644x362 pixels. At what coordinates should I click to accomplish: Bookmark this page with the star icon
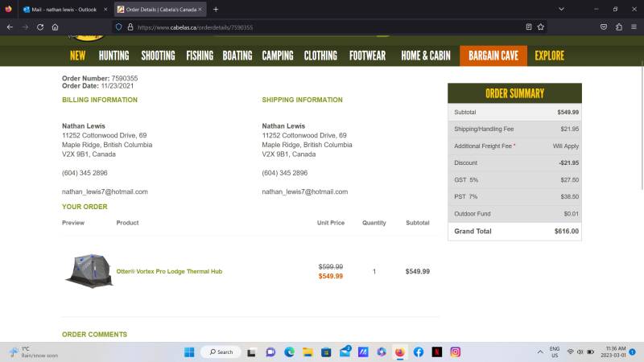(x=541, y=27)
